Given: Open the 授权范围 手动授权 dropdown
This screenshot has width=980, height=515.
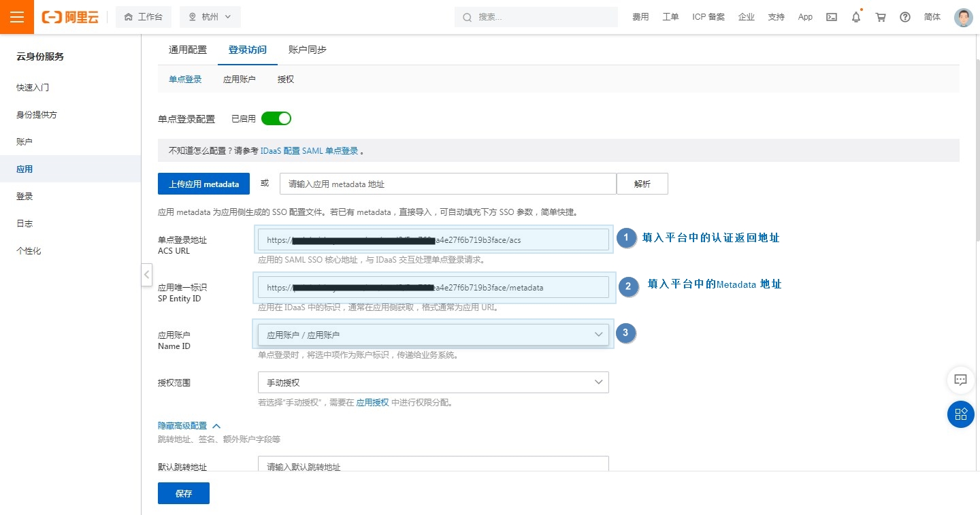Looking at the screenshot, I should coord(433,382).
